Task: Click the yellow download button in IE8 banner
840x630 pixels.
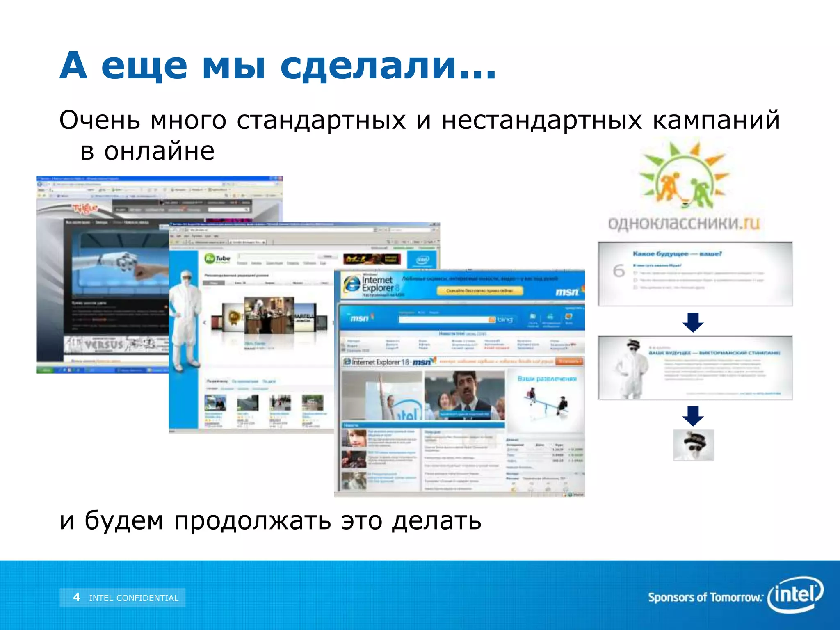Action: coord(479,291)
